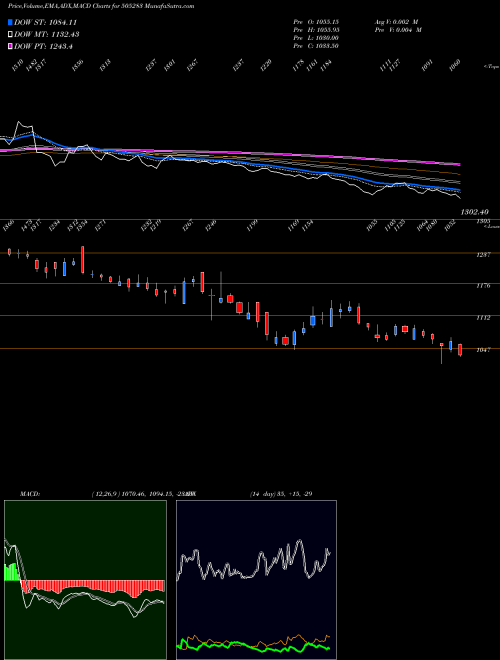The image size is (500, 660).
Task: Click the 1060 top value label
Action: [455, 66]
